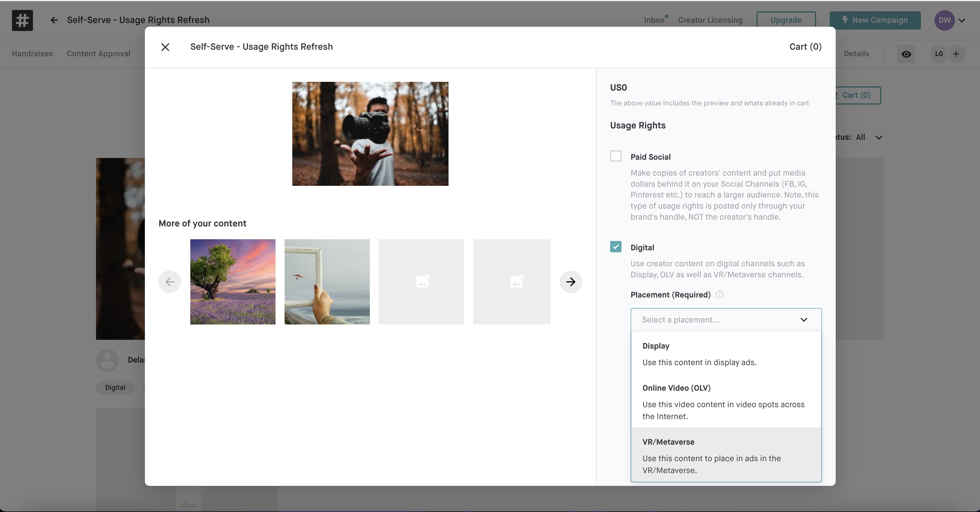The height and width of the screenshot is (512, 980).
Task: Click the info icon beside Placement (Required)
Action: 719,295
